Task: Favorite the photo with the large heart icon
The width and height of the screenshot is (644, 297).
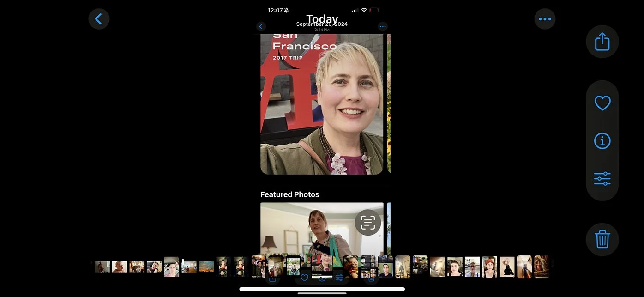Action: (602, 103)
